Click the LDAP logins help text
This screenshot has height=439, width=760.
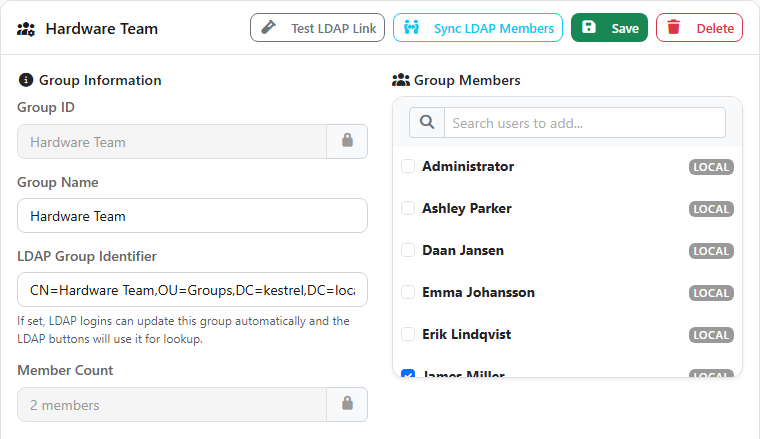[183, 329]
